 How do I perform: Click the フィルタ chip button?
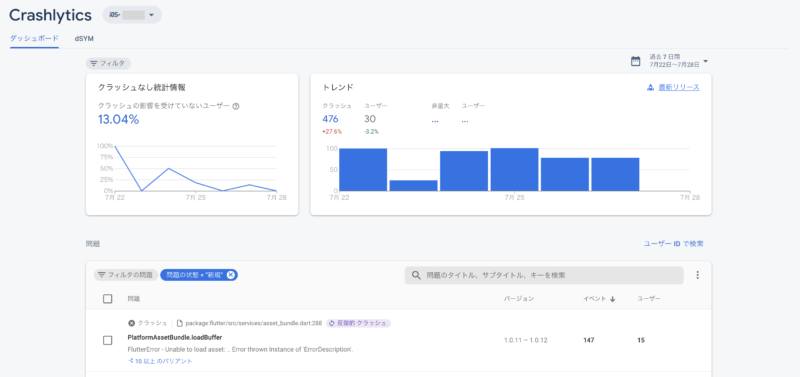click(x=108, y=64)
